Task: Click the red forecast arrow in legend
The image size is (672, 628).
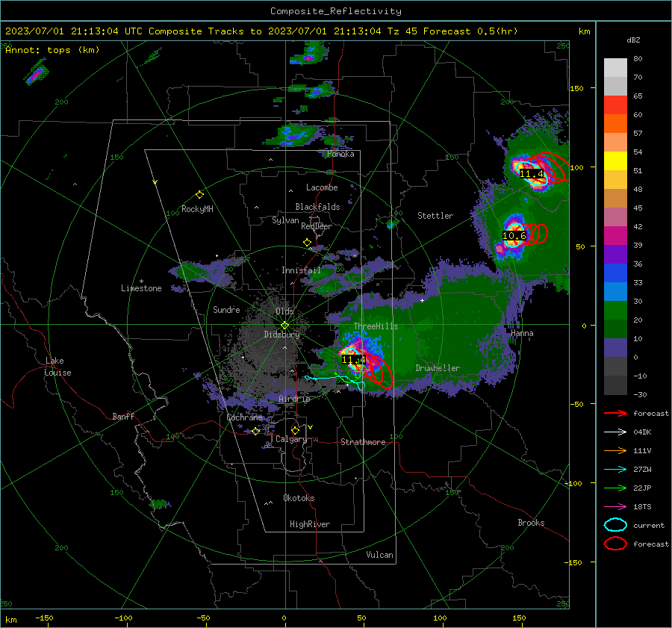Action: 615,413
